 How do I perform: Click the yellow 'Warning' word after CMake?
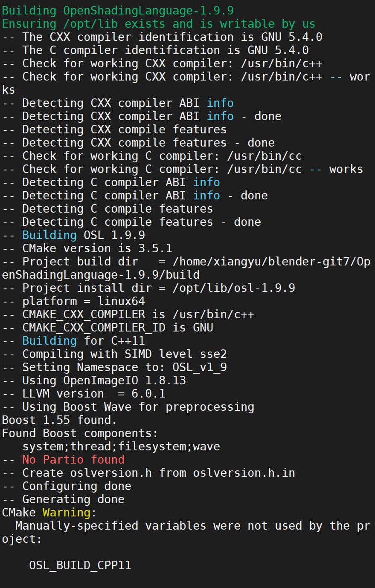(67, 513)
